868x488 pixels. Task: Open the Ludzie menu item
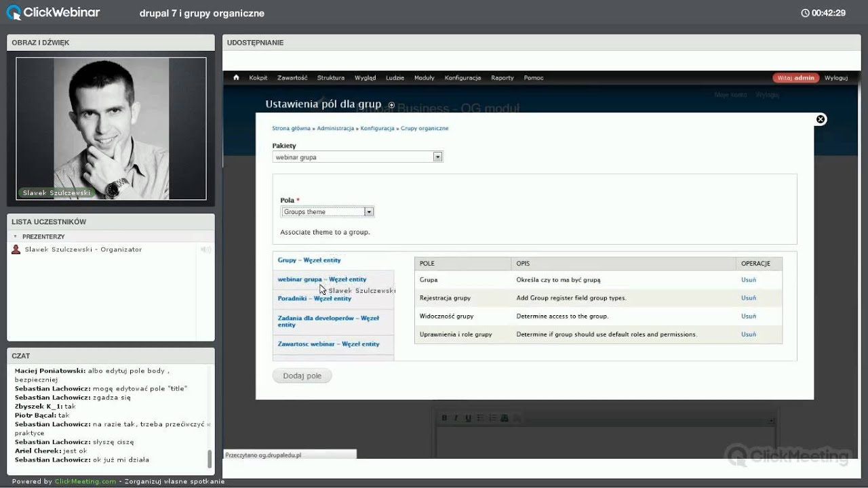[395, 78]
